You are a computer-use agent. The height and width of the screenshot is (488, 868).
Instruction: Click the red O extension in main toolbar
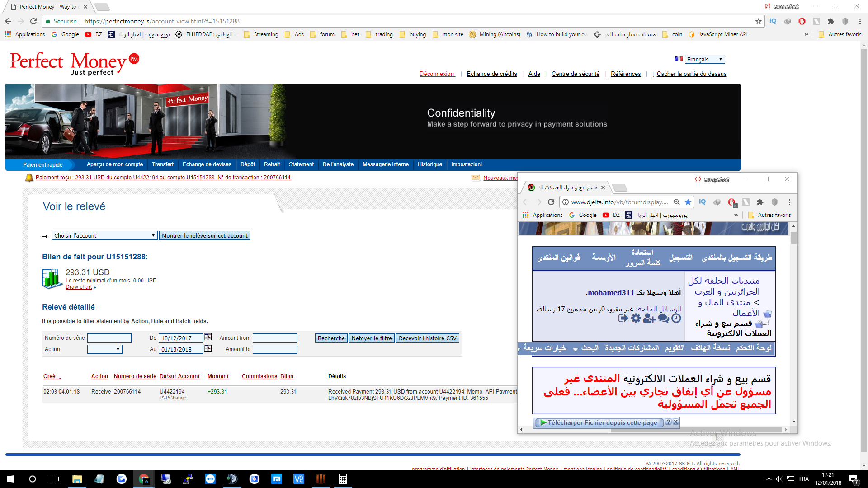coord(802,21)
